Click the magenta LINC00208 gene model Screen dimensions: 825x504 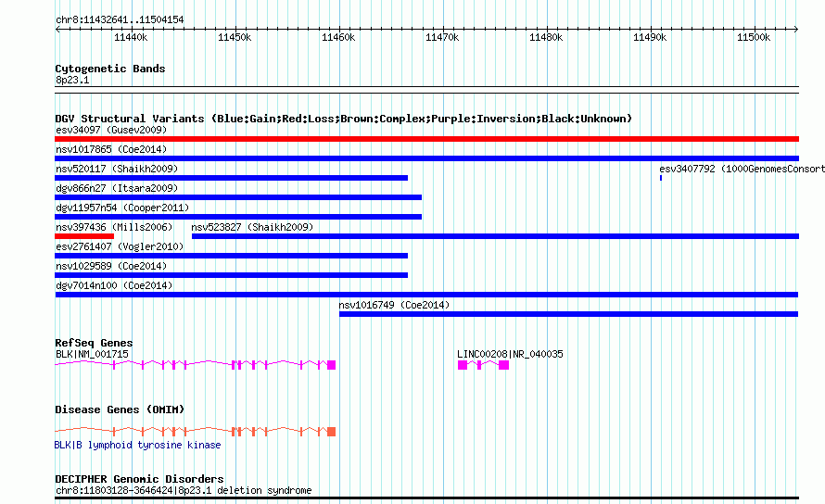coord(483,365)
